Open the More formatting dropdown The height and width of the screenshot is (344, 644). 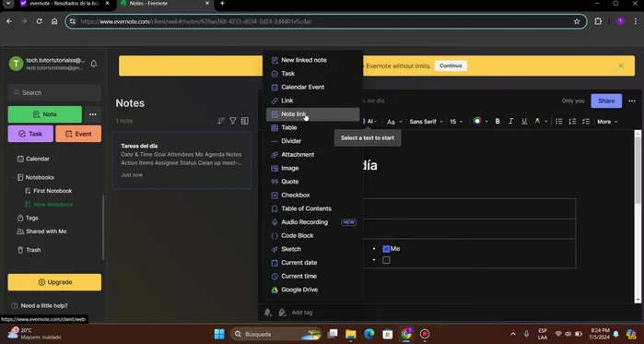(x=607, y=122)
